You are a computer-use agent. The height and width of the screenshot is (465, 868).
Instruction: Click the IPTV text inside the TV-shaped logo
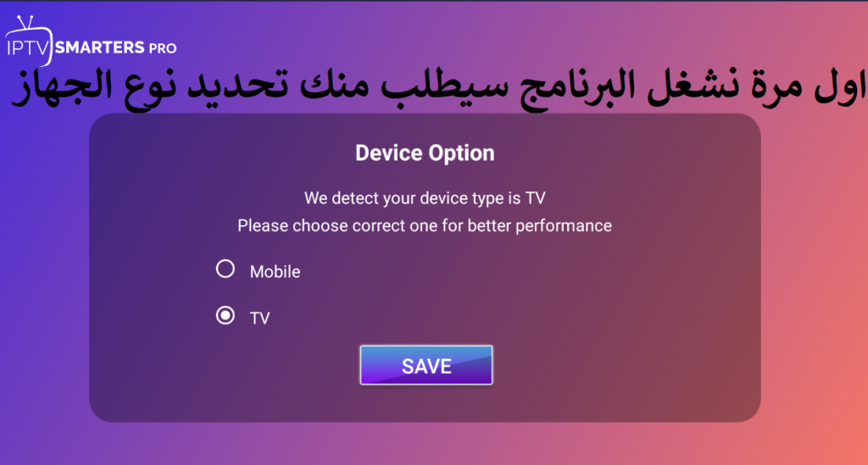point(29,46)
